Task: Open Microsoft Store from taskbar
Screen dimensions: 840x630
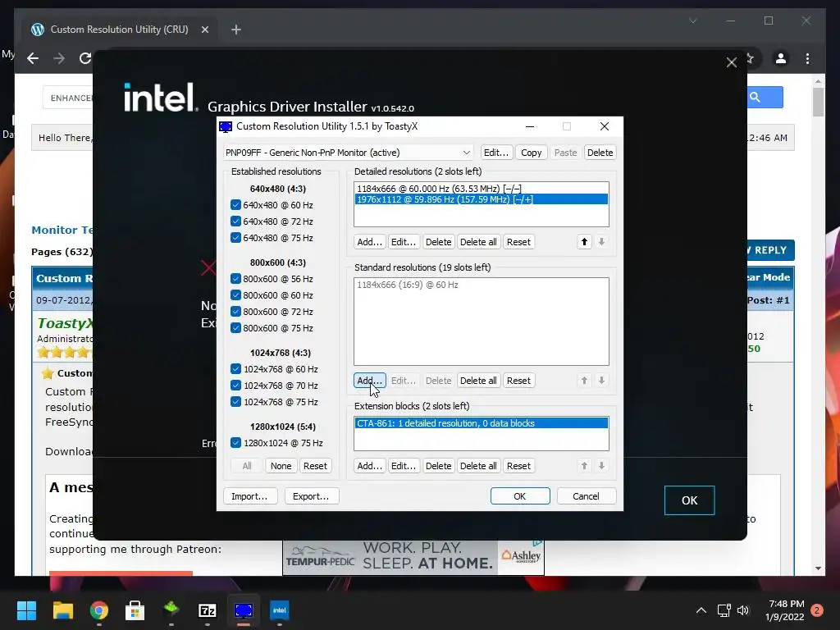Action: [x=135, y=610]
